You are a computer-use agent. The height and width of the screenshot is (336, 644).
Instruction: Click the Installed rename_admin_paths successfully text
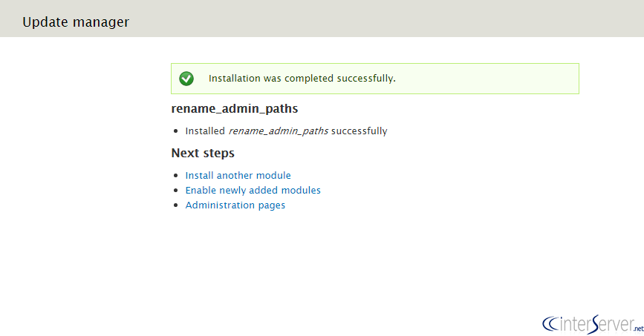click(286, 131)
